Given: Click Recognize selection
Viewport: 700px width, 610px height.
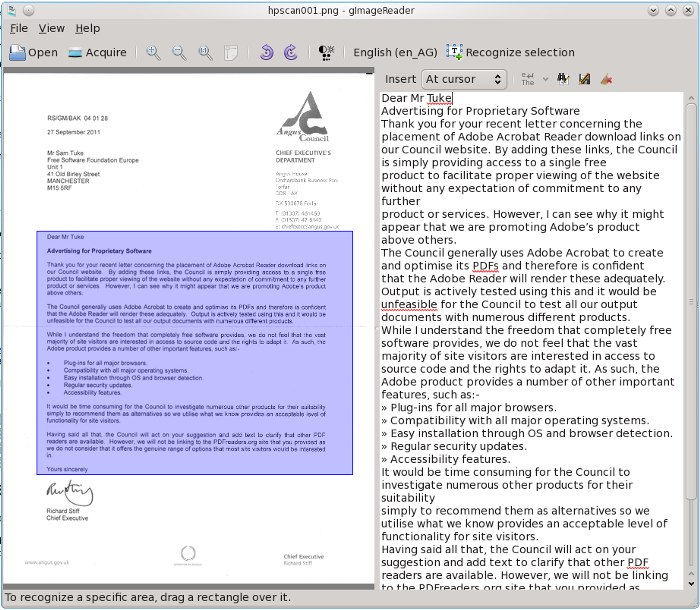Looking at the screenshot, I should (510, 52).
